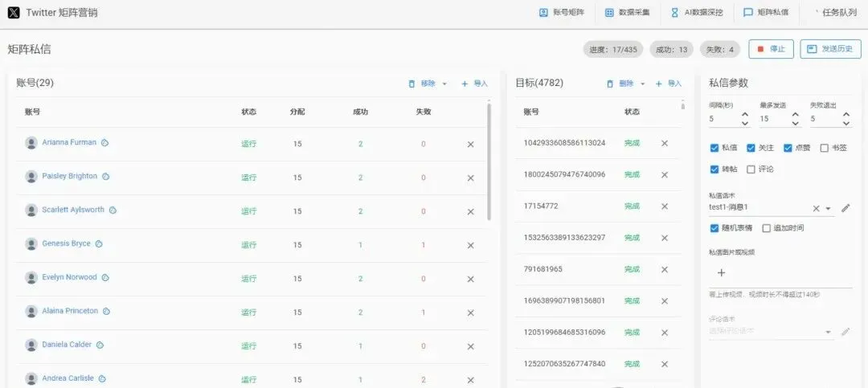Decrease the 间隔(秒) value
The height and width of the screenshot is (388, 868).
pos(745,124)
